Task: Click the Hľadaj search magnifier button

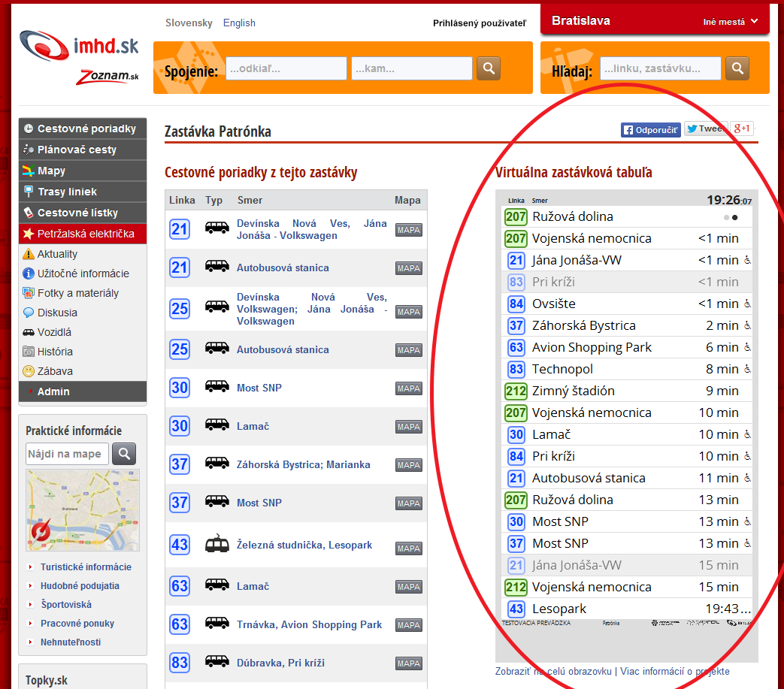Action: 737,68
